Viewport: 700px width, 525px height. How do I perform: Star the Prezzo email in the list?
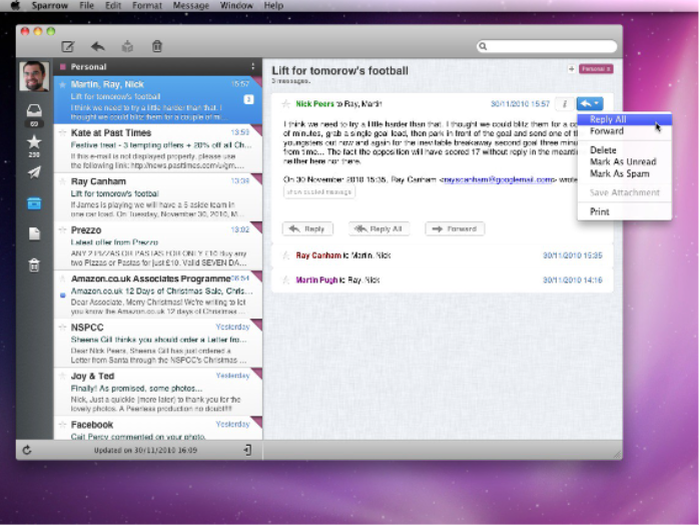click(62, 230)
